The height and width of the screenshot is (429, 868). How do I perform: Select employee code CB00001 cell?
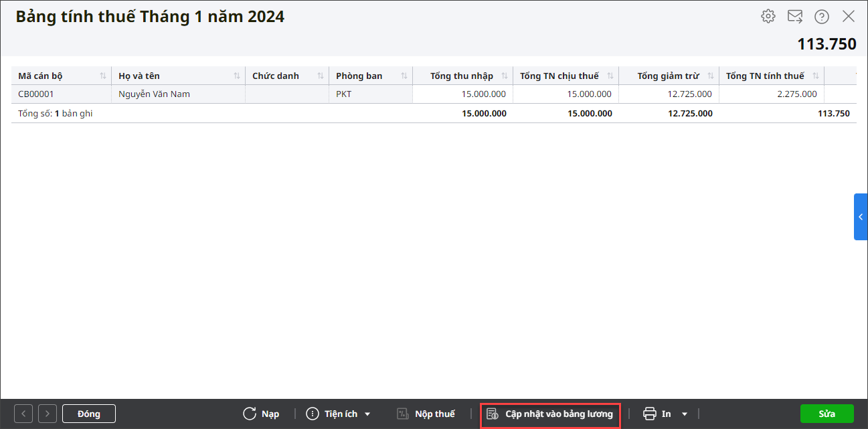(62, 94)
